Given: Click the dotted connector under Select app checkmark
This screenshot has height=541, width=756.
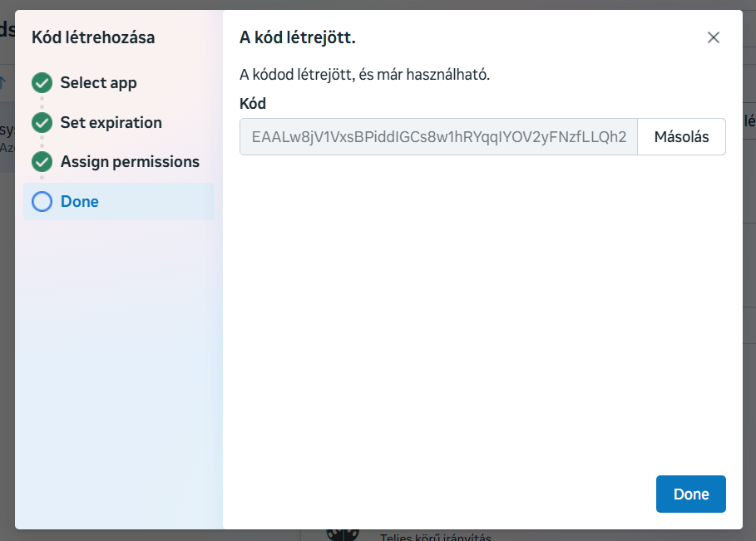Looking at the screenshot, I should tap(42, 103).
